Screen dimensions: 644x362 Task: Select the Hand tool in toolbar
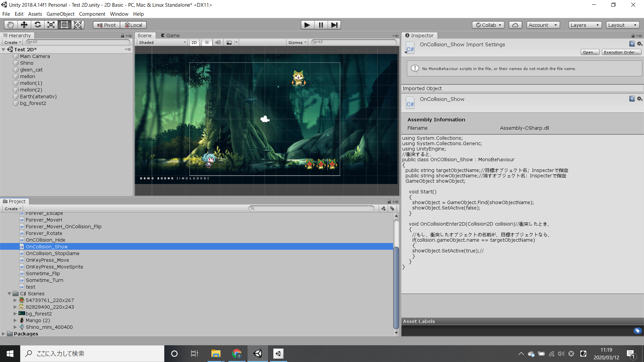tap(10, 25)
